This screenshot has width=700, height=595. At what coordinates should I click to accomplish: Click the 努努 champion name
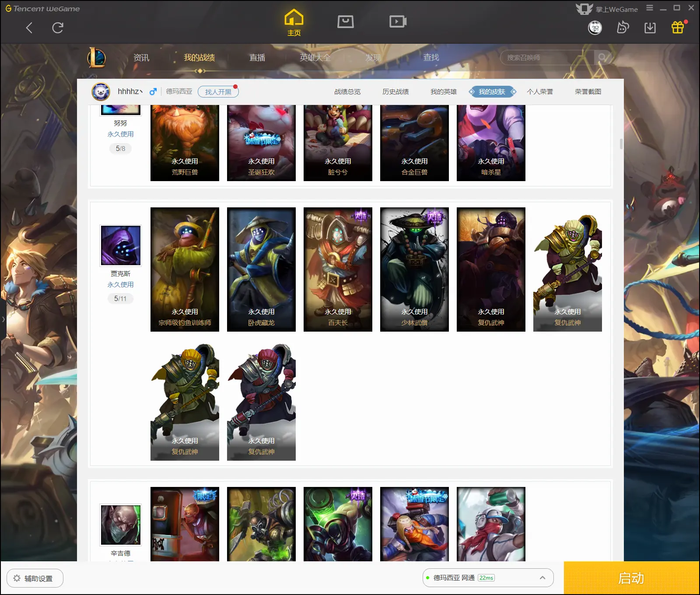pos(120,123)
